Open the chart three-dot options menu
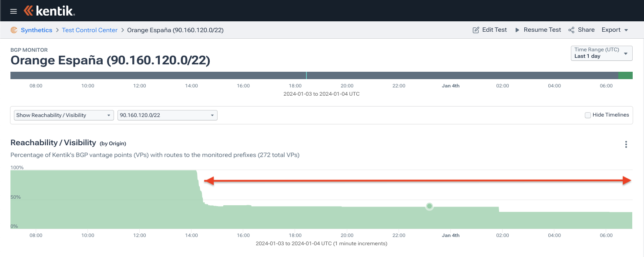 click(626, 144)
